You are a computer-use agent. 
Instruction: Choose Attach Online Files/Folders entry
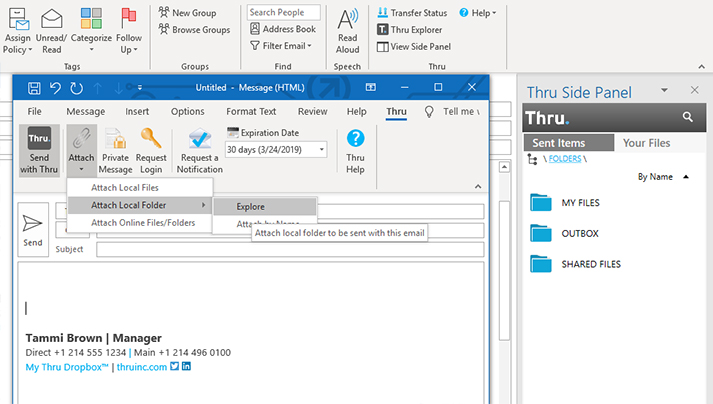pos(140,222)
